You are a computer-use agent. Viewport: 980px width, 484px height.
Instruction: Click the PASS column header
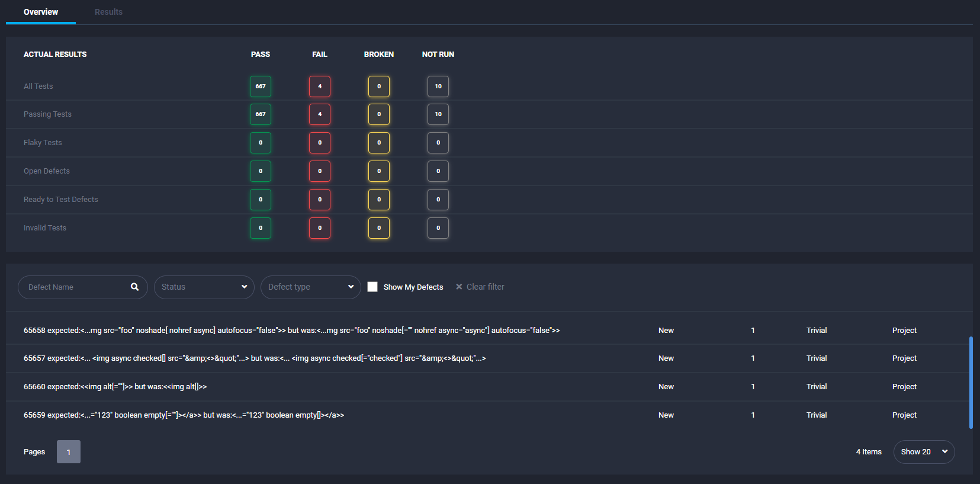(261, 55)
